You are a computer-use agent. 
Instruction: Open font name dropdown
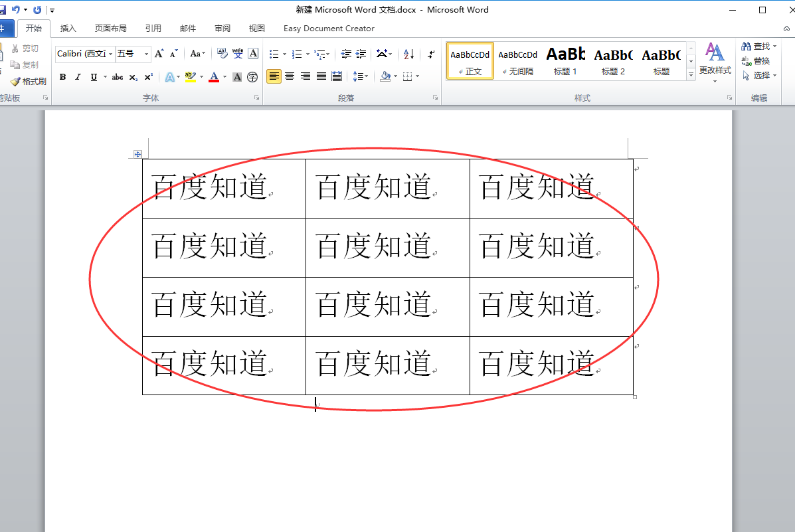coord(110,54)
